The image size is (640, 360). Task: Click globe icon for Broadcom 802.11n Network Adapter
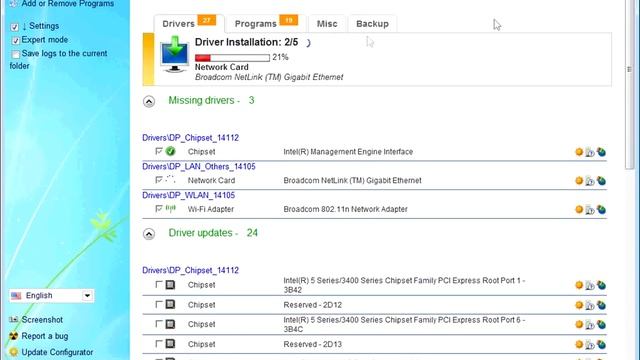point(601,209)
